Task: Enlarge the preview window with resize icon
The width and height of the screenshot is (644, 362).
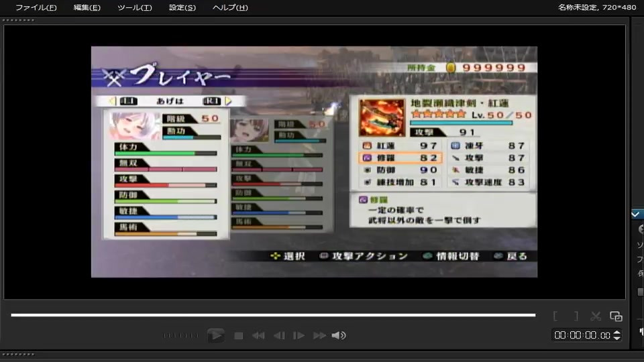Action: point(616,316)
